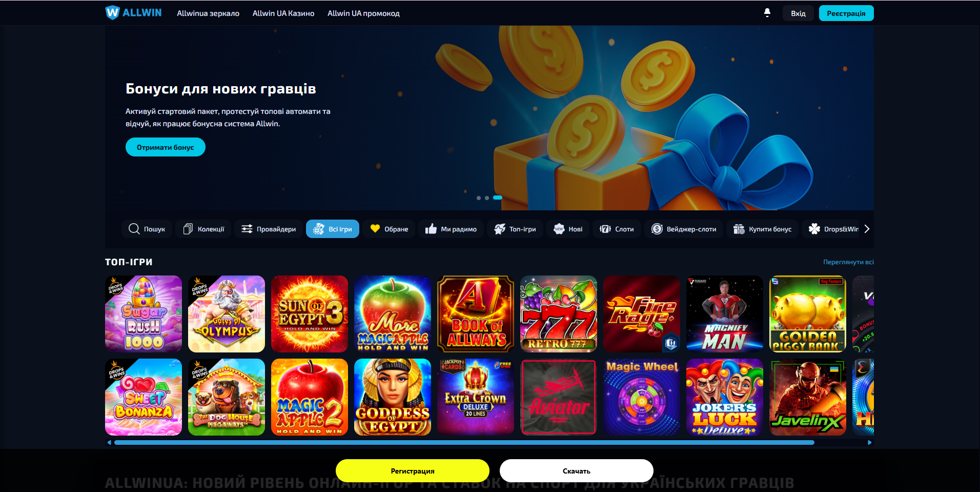This screenshot has height=492, width=980.
Task: Open the Топ-ігри rocket category
Action: (515, 229)
